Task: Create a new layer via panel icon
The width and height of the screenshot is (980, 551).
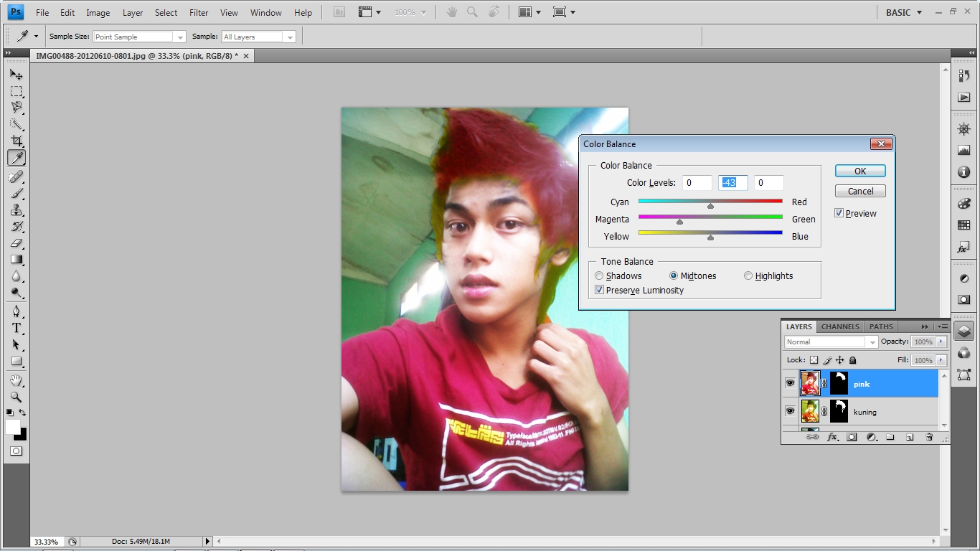Action: coord(910,437)
